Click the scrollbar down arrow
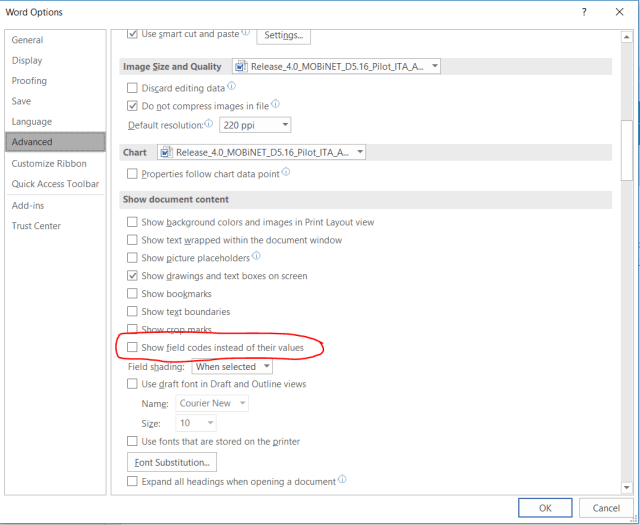The image size is (640, 525). (627, 487)
